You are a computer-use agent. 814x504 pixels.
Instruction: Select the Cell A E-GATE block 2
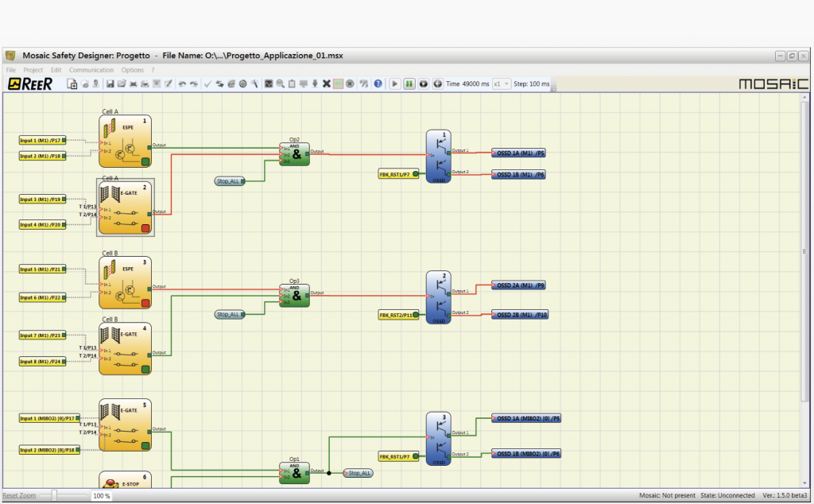coord(125,207)
